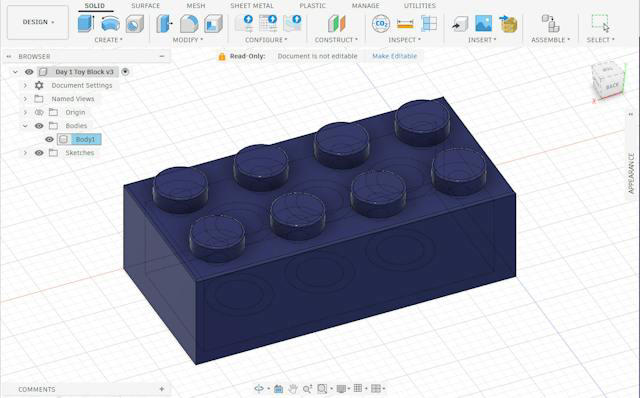Viewport: 640px width, 398px height.
Task: Hide the Bodies folder via eye icon
Action: 39,126
